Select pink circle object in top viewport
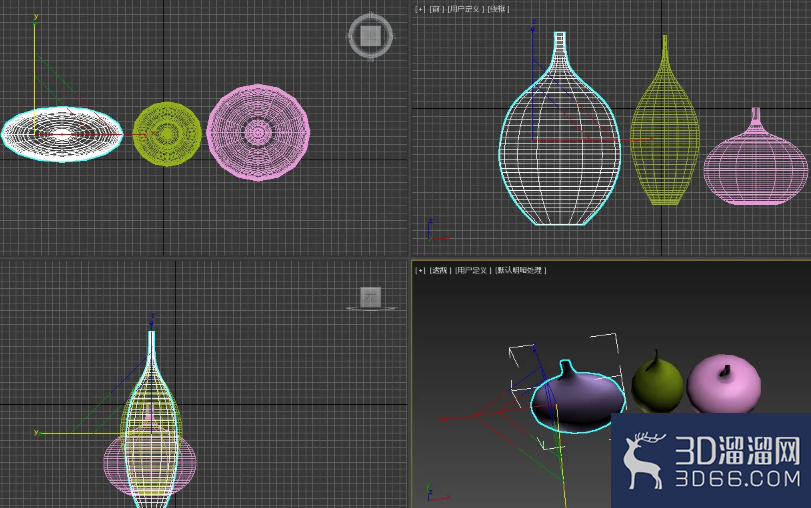Viewport: 811px width, 508px height. click(258, 132)
